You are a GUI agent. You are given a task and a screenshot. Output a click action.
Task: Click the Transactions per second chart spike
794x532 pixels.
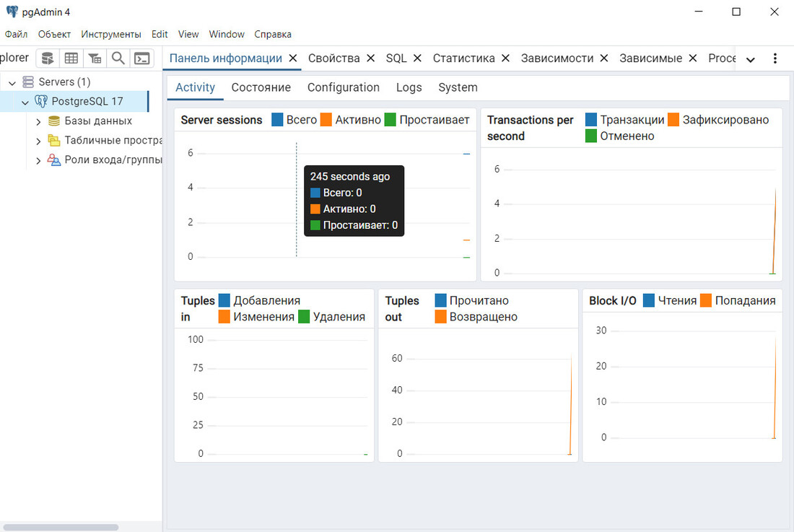(x=774, y=230)
